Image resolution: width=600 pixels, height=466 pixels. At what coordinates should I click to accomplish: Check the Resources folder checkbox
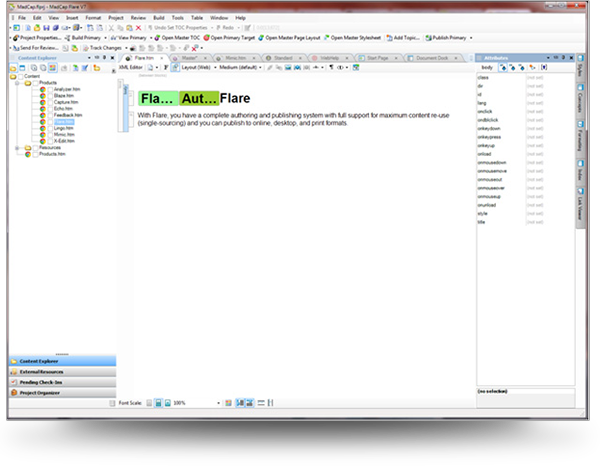point(35,147)
